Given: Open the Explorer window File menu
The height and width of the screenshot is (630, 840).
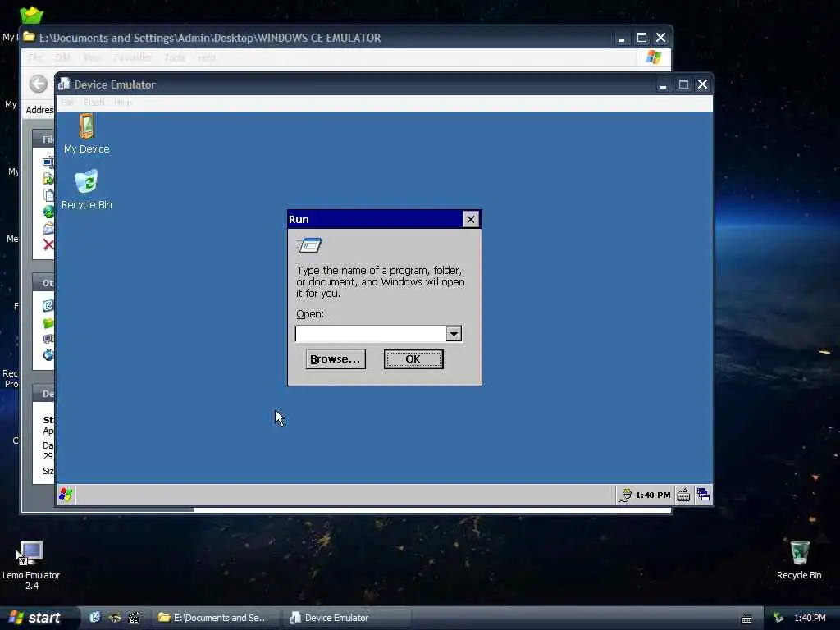Looking at the screenshot, I should click(34, 57).
